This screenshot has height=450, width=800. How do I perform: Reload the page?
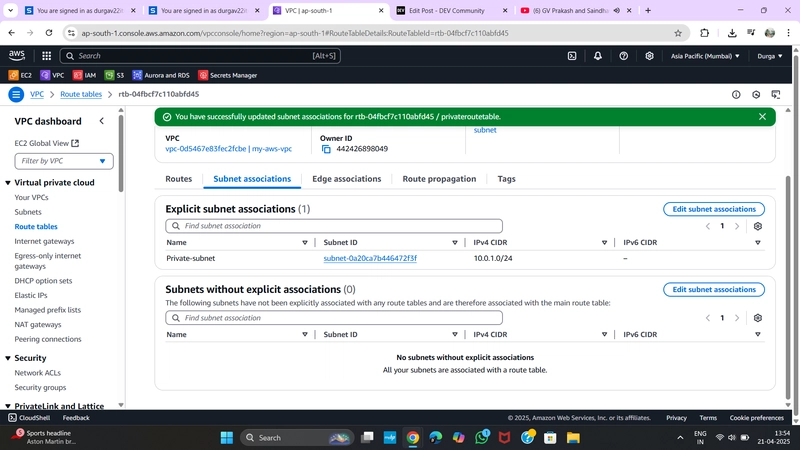click(49, 33)
